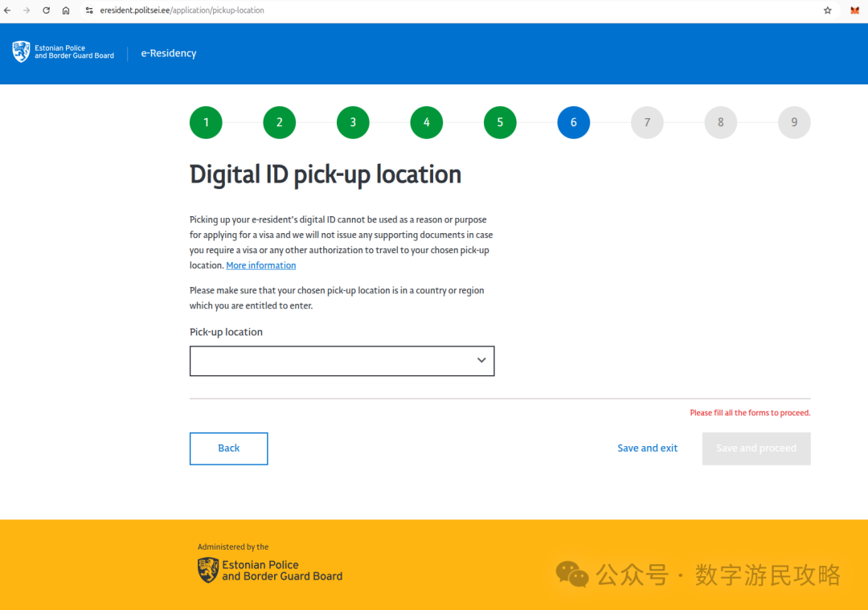
Task: Select step 9 circle
Action: coord(794,122)
